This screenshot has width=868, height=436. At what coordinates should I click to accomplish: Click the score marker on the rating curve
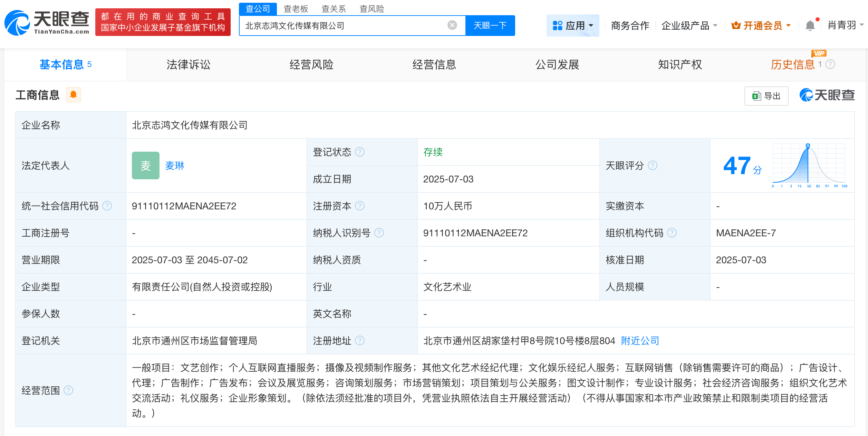[807, 146]
